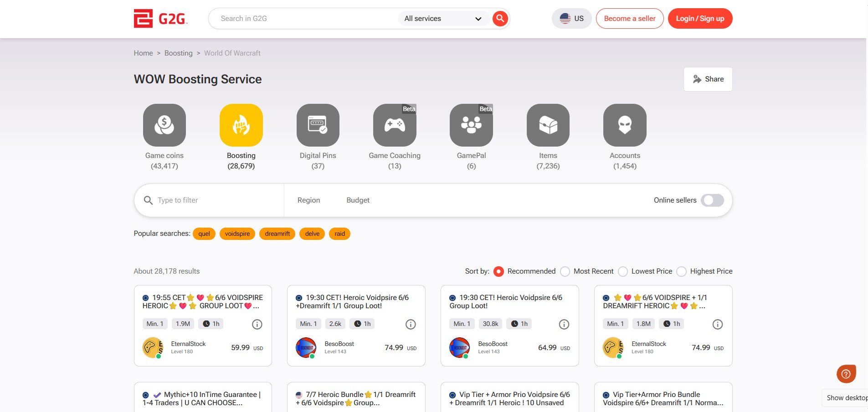
Task: Select the GamePal category icon
Action: (471, 125)
